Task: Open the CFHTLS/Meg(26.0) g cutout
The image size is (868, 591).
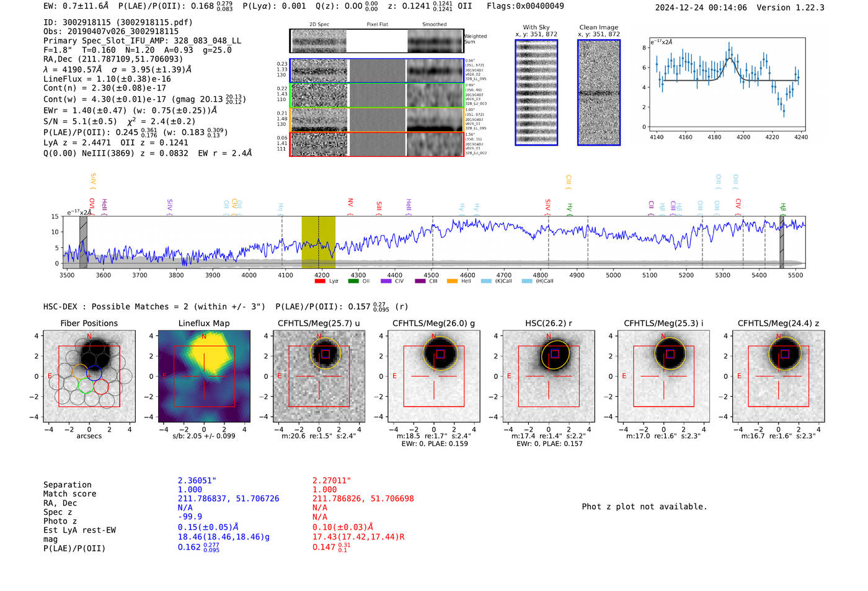Action: (x=433, y=376)
